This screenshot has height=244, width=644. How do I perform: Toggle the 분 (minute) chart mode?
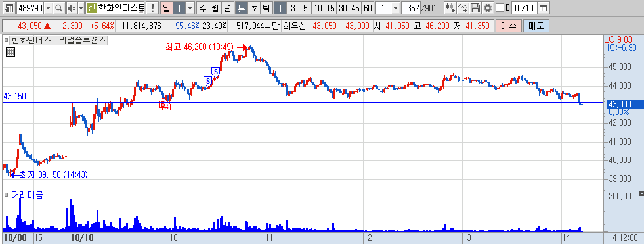tap(242, 7)
